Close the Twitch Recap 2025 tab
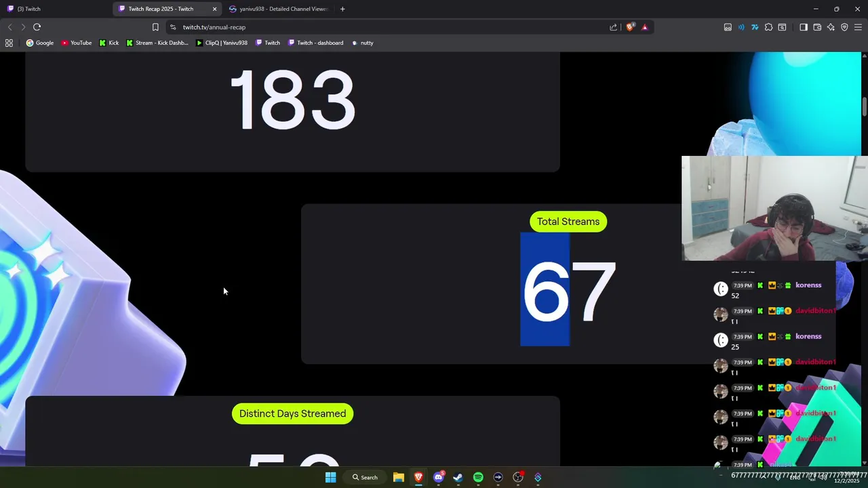Screen dimensions: 868x488 click(214, 9)
